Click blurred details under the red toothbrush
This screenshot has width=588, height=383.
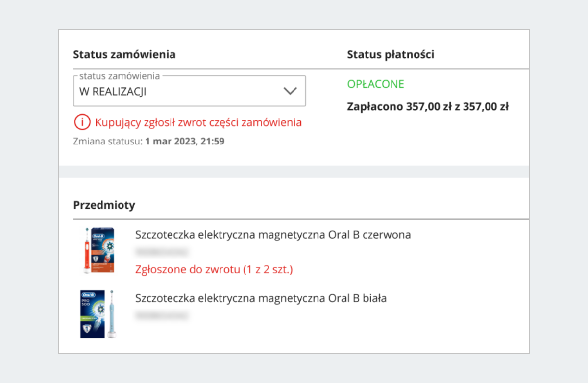[162, 252]
